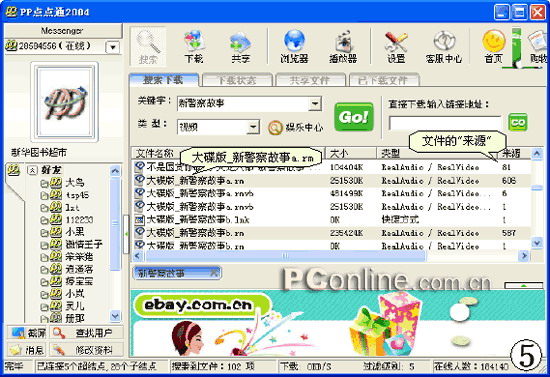Click the PP friends tab icon beside list
Viewport: 550px width, 377px height.
point(13,171)
